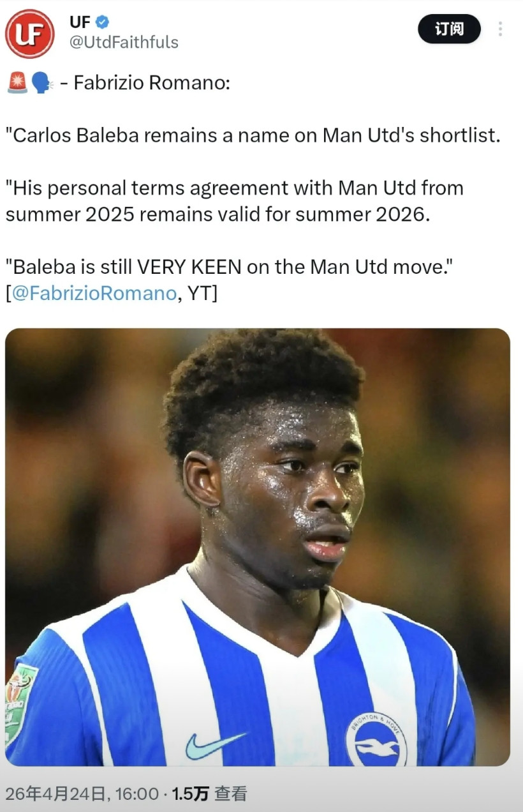Open the 26年4月24日 16:00 timestamp
The image size is (523, 812).
pyautogui.click(x=82, y=793)
